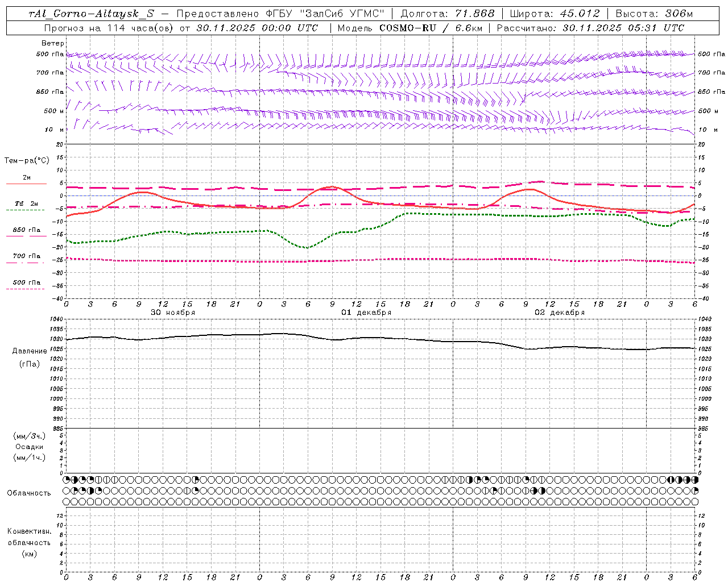Click the 850 гПа temperature legend entry

(26, 230)
